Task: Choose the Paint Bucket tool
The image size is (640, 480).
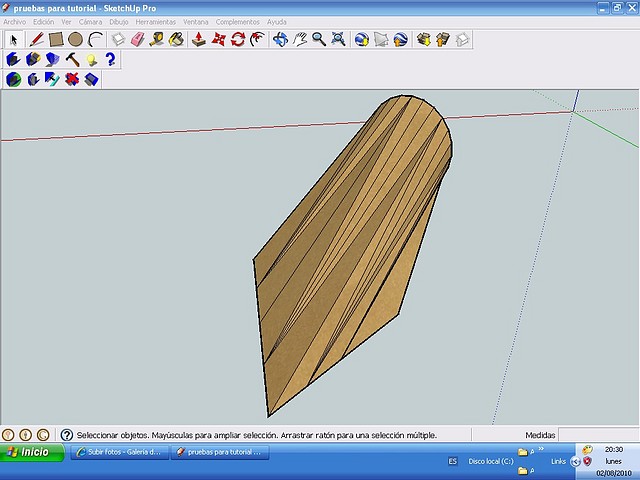Action: (x=177, y=40)
